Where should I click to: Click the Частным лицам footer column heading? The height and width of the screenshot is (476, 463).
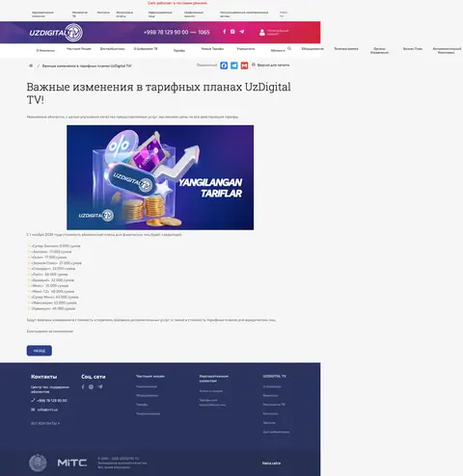[x=150, y=376]
